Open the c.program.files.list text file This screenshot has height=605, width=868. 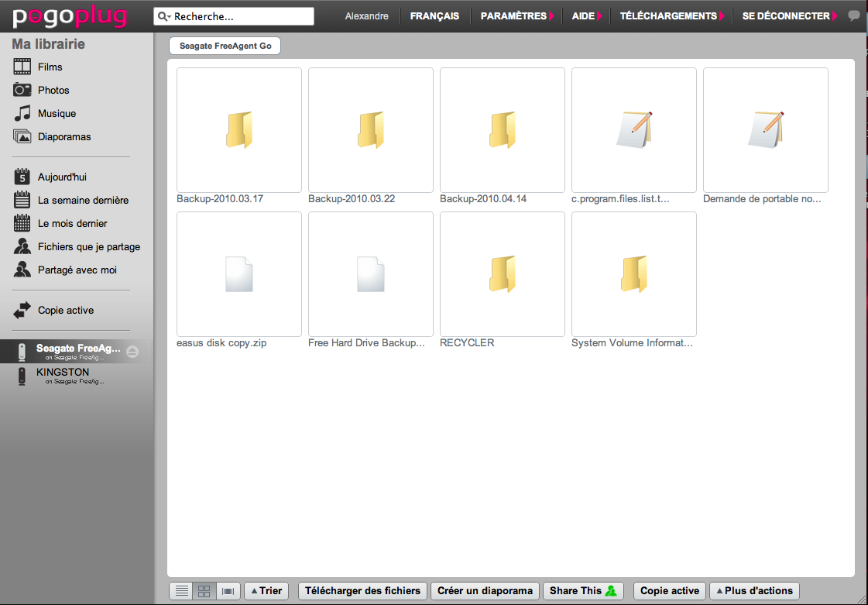[634, 130]
